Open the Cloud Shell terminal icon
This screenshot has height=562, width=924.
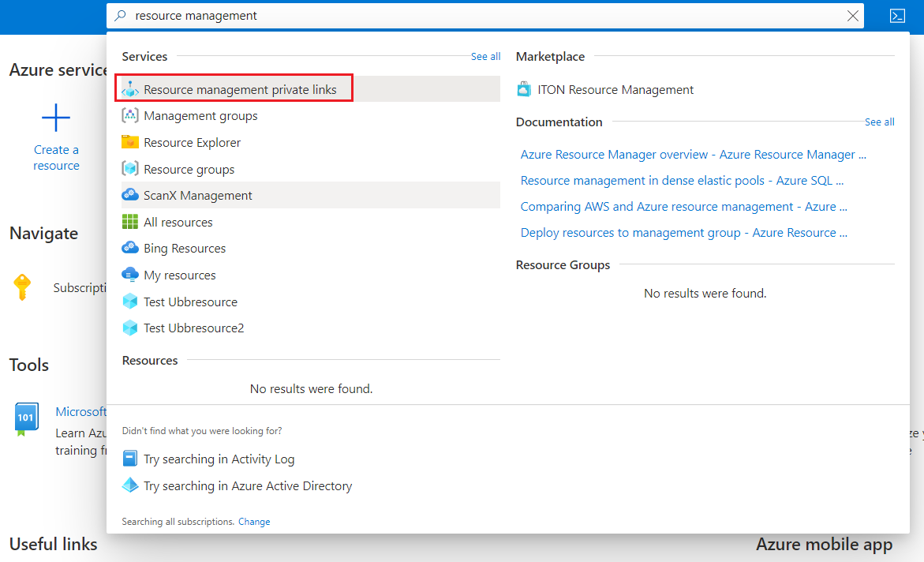tap(897, 15)
